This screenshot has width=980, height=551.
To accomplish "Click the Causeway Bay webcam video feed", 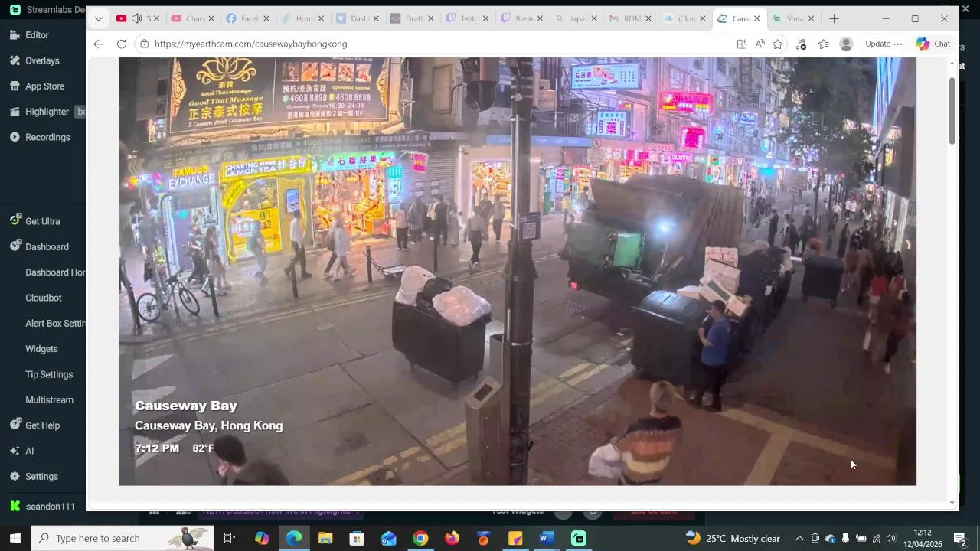I will click(x=518, y=271).
